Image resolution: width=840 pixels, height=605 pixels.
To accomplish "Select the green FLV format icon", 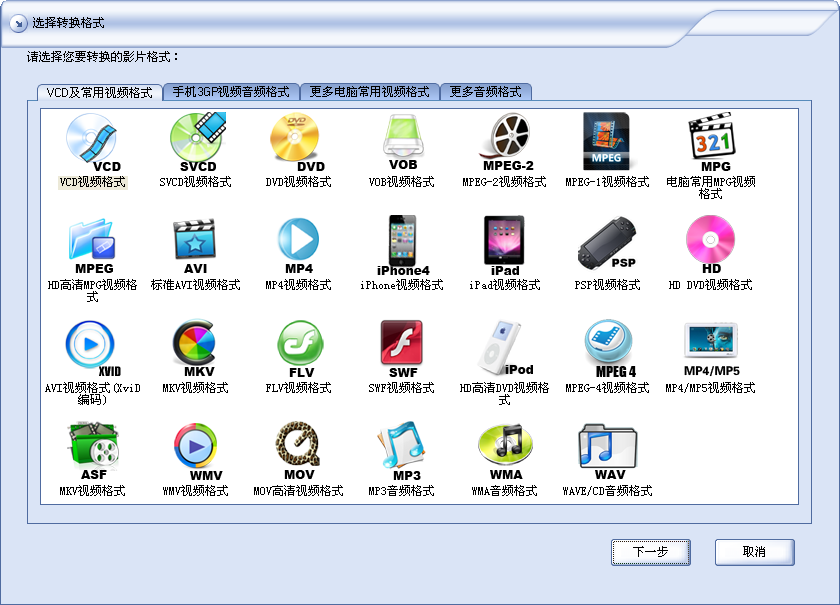I will point(300,349).
